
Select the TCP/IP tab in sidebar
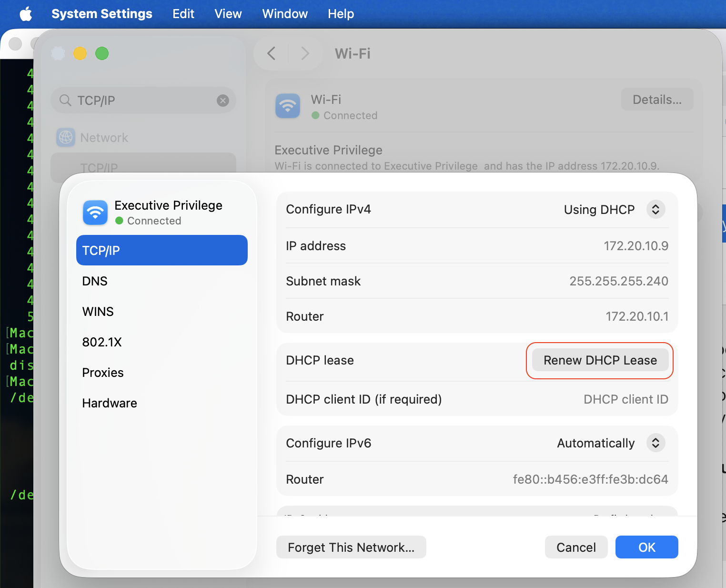click(x=162, y=250)
